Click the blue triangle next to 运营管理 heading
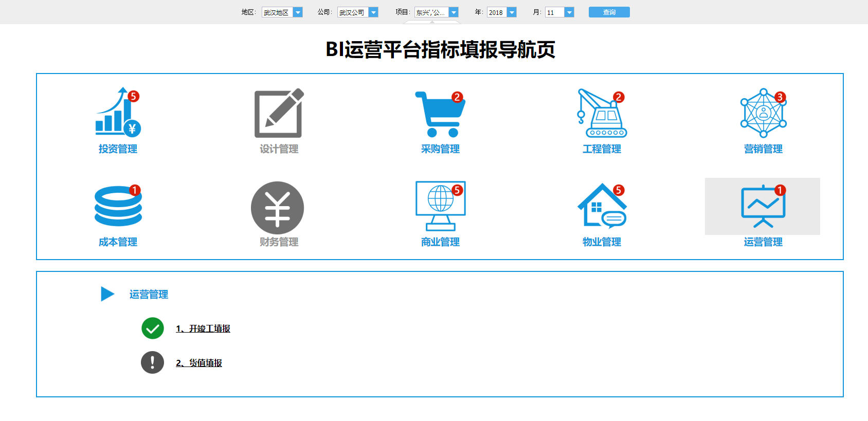 pos(107,294)
